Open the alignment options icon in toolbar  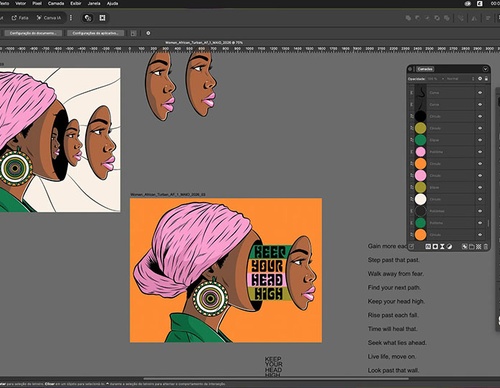tap(488, 18)
